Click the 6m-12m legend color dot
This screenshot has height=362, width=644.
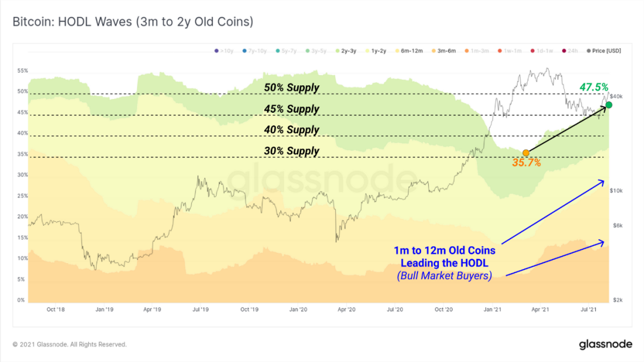397,51
